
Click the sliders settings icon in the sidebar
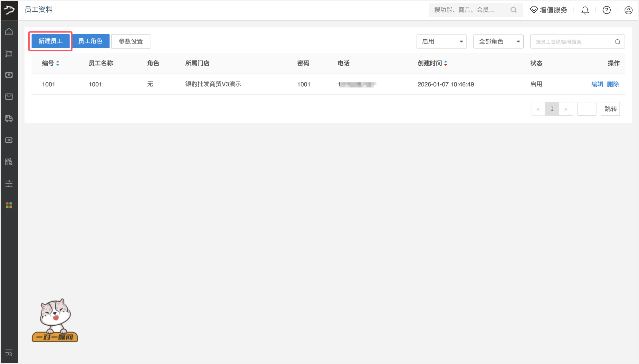(x=9, y=184)
